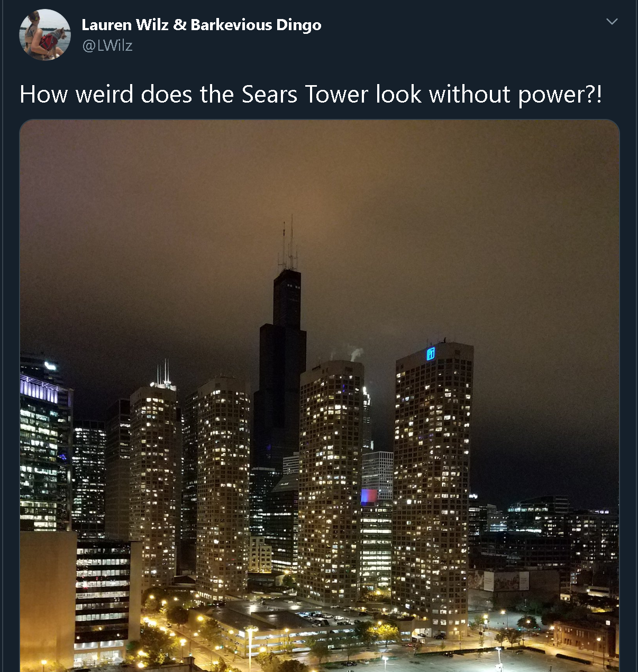Click Lauren Wilz's profile avatar picture
The width and height of the screenshot is (638, 672).
[45, 35]
